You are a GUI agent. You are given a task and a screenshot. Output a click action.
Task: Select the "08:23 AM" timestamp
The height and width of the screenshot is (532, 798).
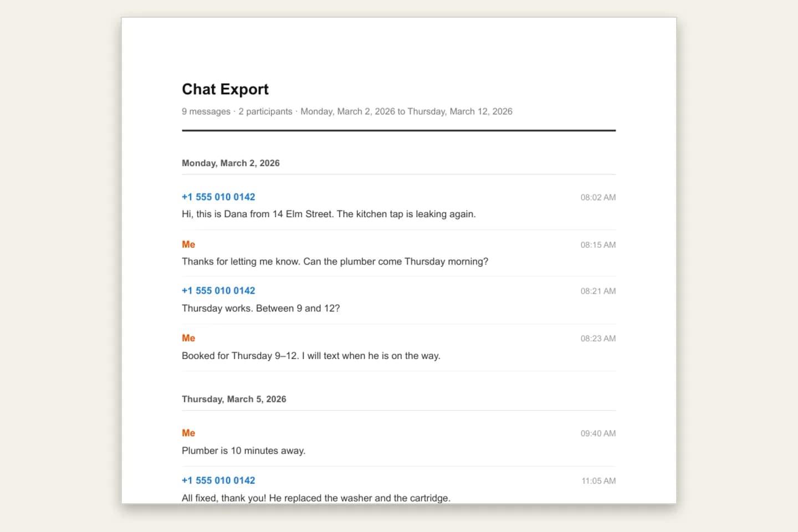598,339
